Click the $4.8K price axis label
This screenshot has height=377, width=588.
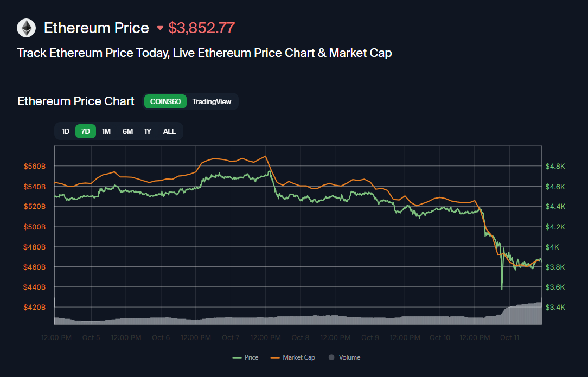pos(555,167)
